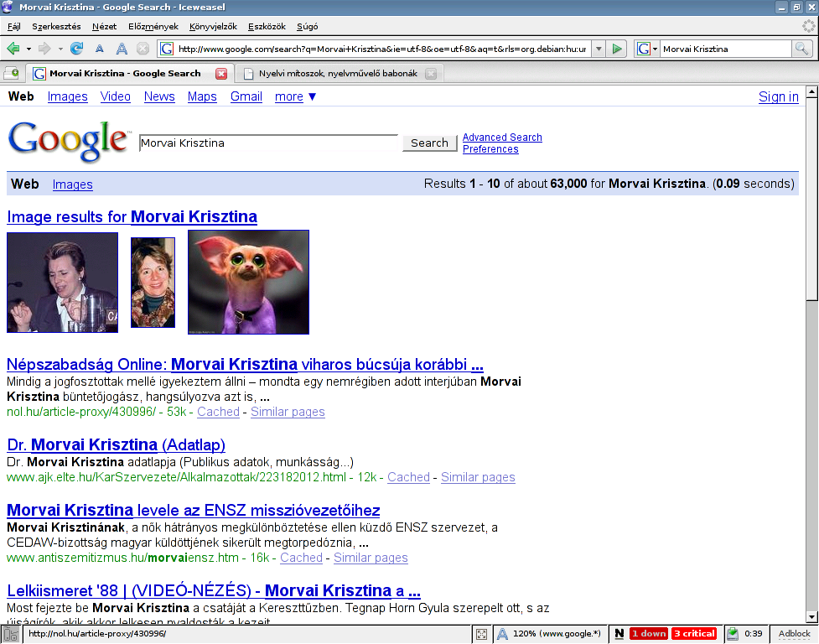819x644 pixels.
Task: Expand the URL bar history dropdown
Action: [x=598, y=49]
